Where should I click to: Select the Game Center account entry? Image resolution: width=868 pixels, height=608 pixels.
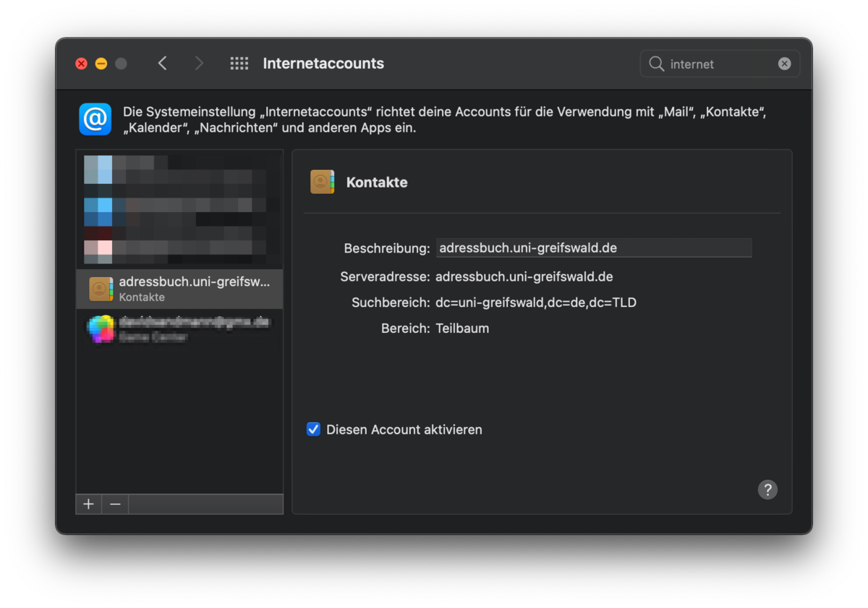(179, 329)
